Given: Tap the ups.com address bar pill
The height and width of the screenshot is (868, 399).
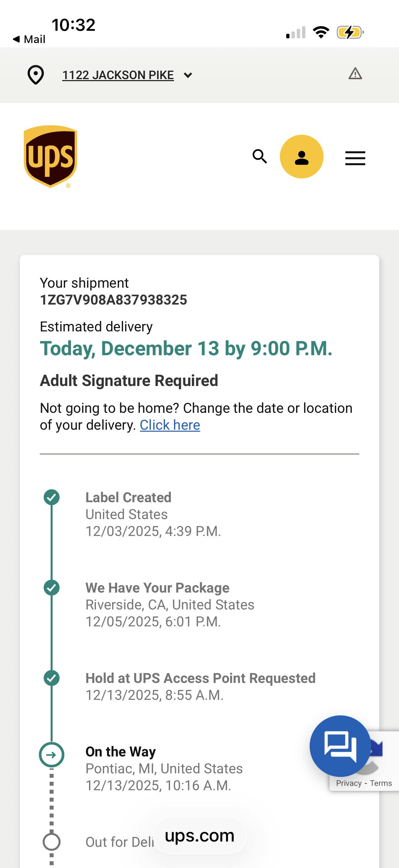Looking at the screenshot, I should point(199,836).
